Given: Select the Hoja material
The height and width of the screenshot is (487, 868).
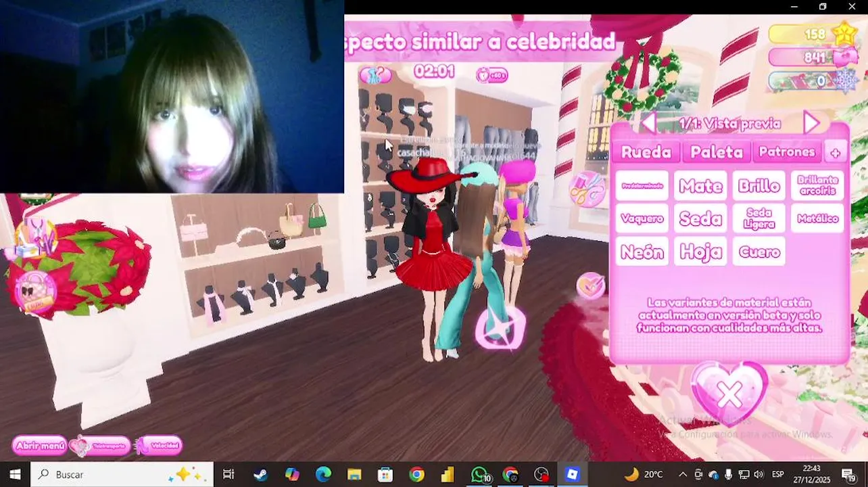Looking at the screenshot, I should (x=700, y=252).
